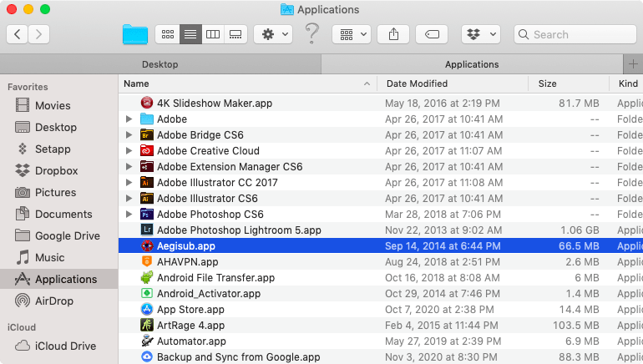
Task: Switch to column view
Action: (x=213, y=34)
